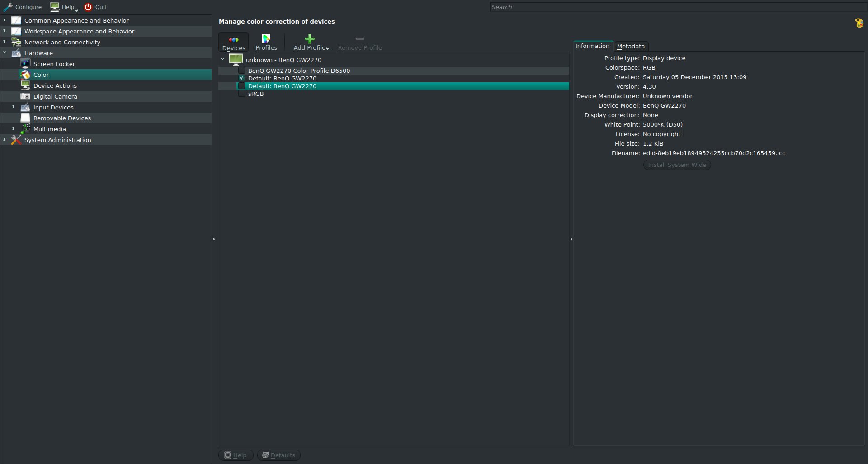Click the color palette icon top right

859,23
